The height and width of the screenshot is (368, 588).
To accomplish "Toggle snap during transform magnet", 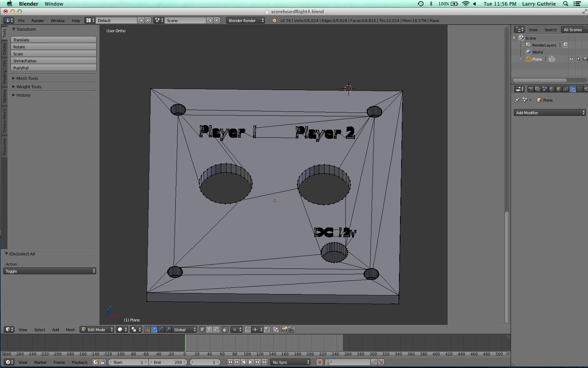I will pos(248,329).
